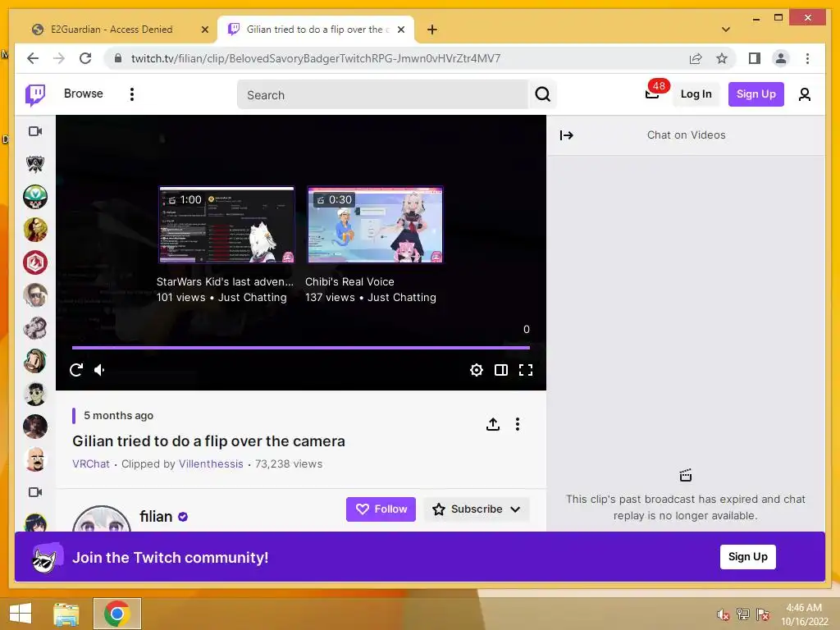840x630 pixels.
Task: Open the red hexagon logo channel in sidebar
Action: click(35, 262)
